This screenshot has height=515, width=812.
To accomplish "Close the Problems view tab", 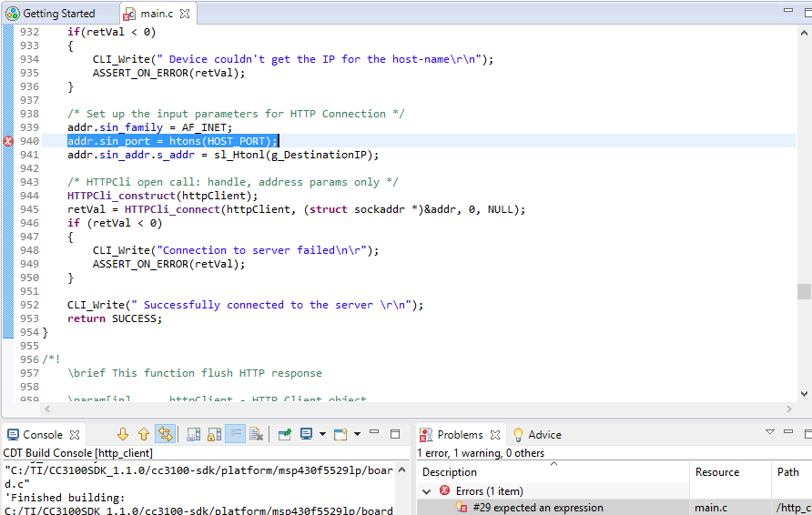I will (x=495, y=435).
